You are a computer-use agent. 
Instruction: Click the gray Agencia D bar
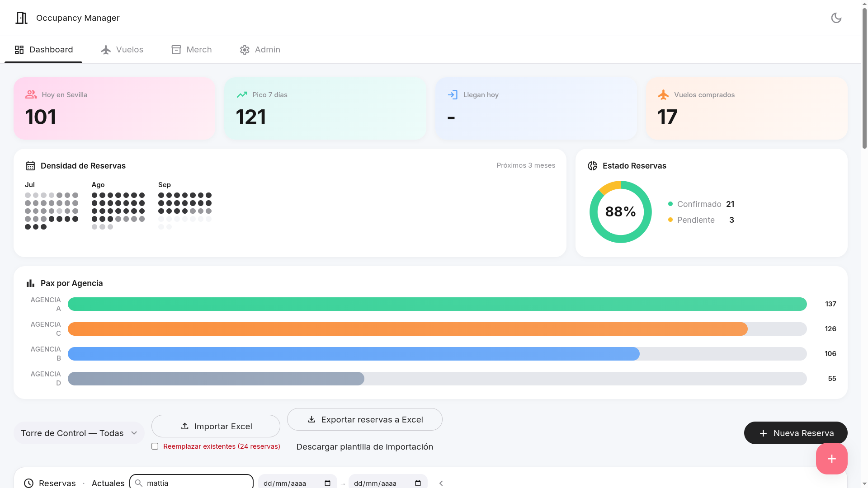[216, 379]
